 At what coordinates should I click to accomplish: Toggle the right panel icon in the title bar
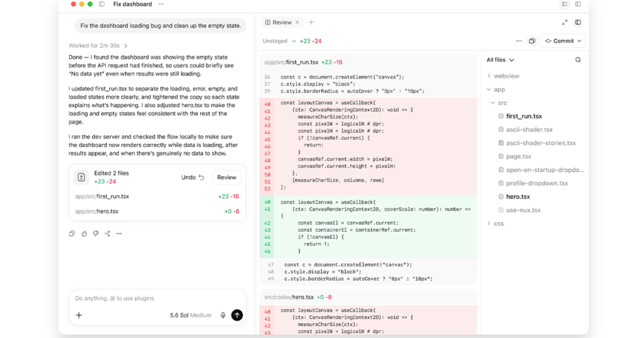pos(578,4)
